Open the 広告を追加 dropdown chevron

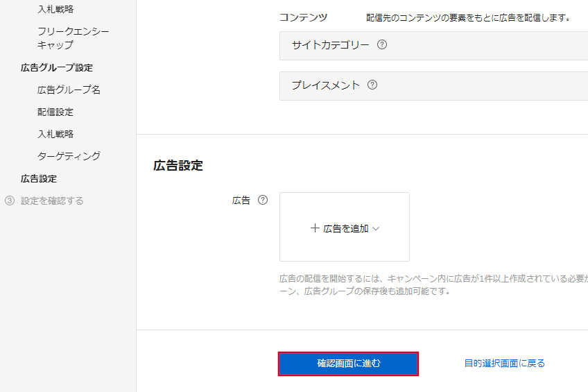376,228
